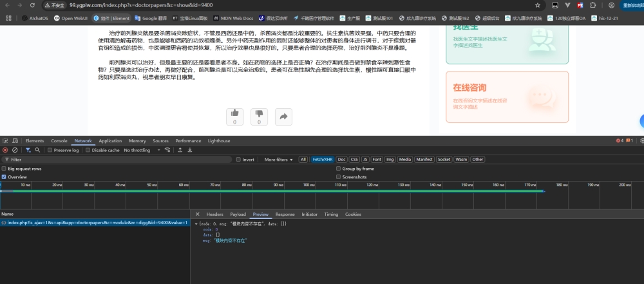The image size is (644, 284).
Task: Open the his-12-21 bookmark
Action: (605, 18)
